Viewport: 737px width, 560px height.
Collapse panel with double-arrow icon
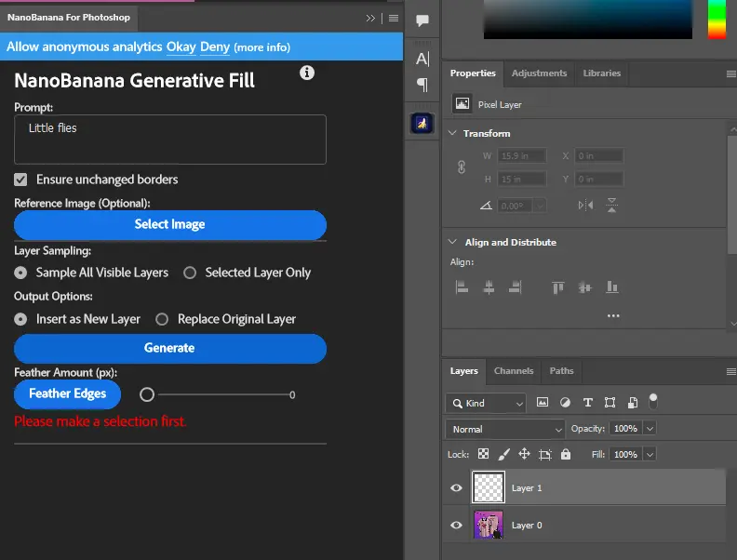[370, 19]
